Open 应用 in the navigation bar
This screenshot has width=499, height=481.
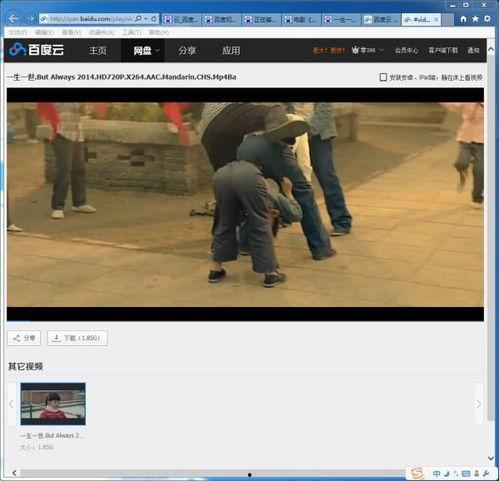(x=231, y=50)
